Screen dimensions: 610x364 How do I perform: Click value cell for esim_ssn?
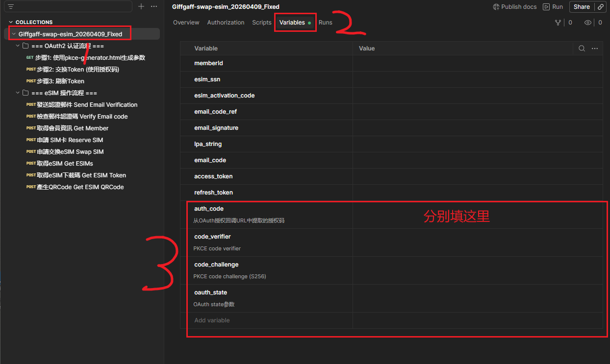coord(478,79)
